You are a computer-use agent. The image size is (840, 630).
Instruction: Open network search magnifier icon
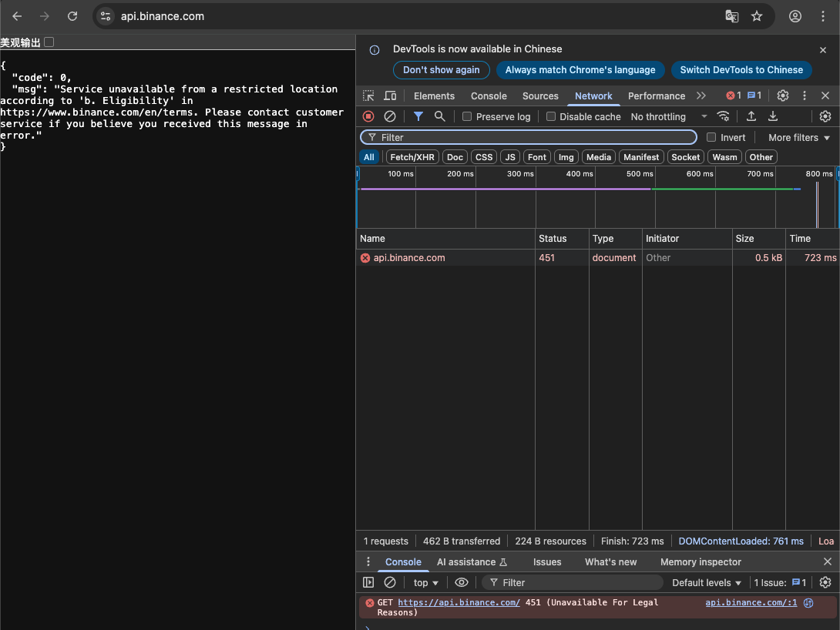[439, 116]
